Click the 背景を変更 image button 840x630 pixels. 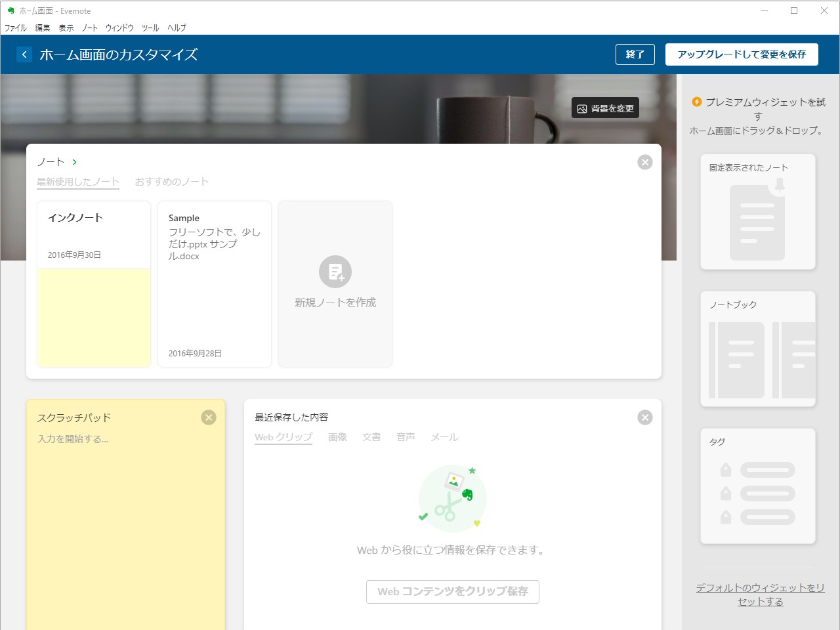pyautogui.click(x=605, y=108)
